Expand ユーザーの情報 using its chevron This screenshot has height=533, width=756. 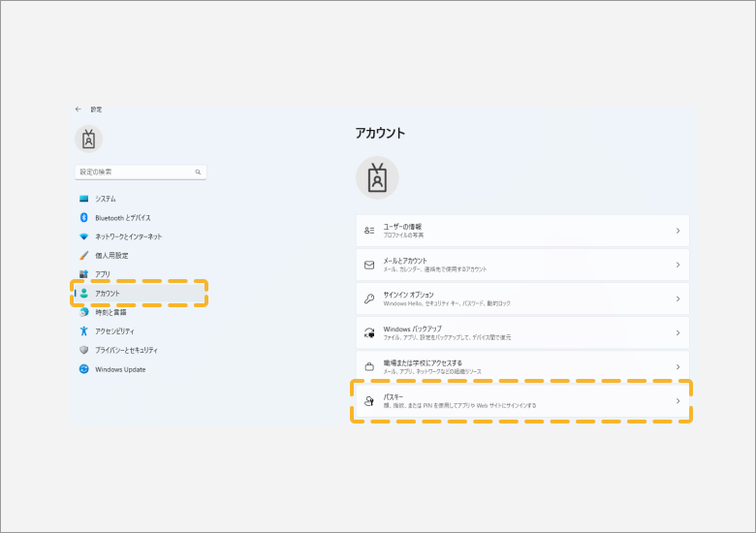pos(677,231)
